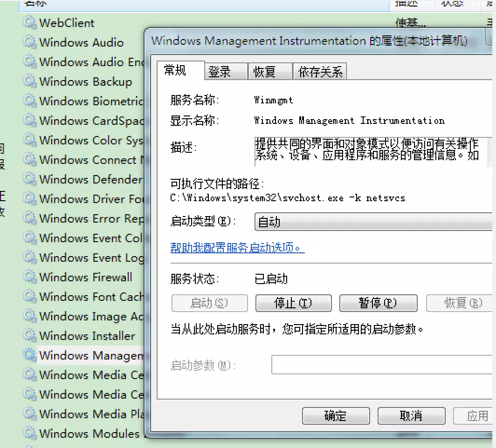Select the Windows Event Log service name
496x448 pixels.
(91, 258)
